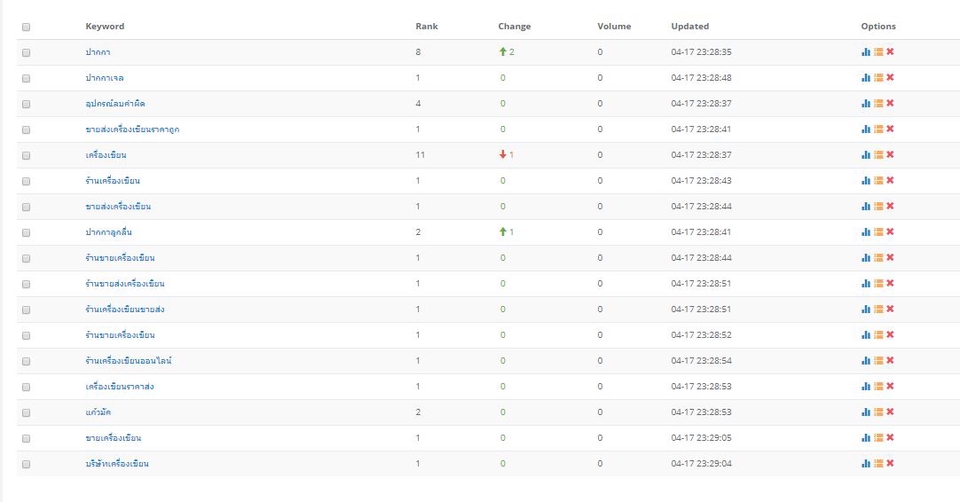Image resolution: width=960 pixels, height=502 pixels.
Task: Tick checkbox for ปากกา row
Action: pyautogui.click(x=26, y=53)
